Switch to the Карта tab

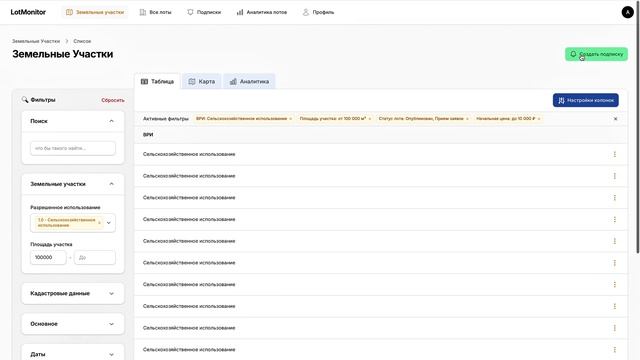tap(202, 82)
